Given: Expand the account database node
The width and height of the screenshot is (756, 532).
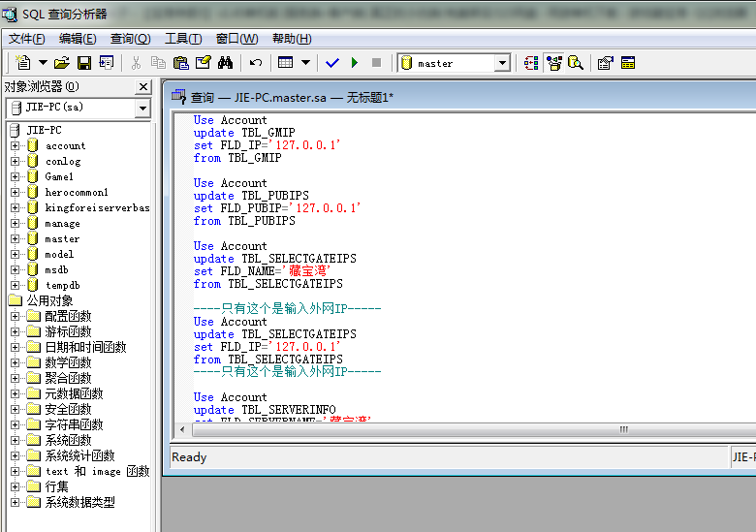Looking at the screenshot, I should coord(15,145).
